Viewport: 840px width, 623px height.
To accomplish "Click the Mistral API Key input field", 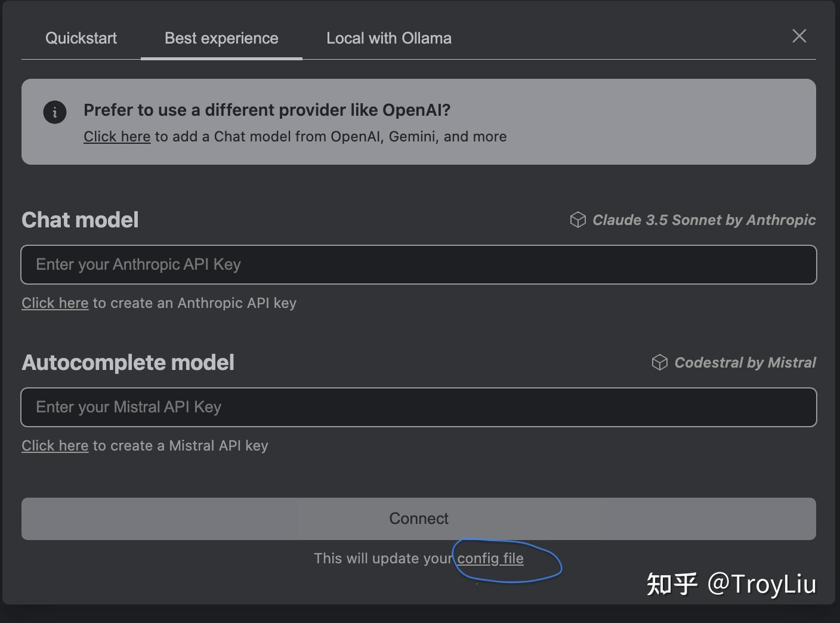I will click(419, 407).
